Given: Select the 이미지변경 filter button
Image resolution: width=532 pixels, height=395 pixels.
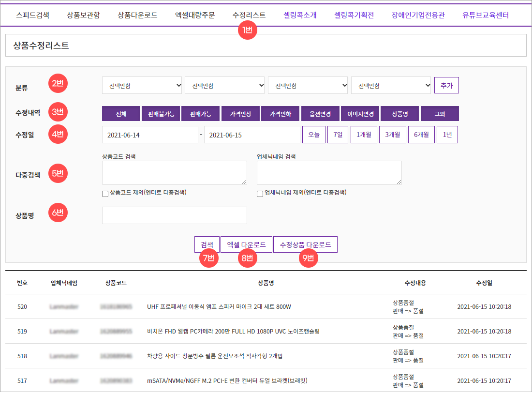Looking at the screenshot, I should tap(360, 114).
